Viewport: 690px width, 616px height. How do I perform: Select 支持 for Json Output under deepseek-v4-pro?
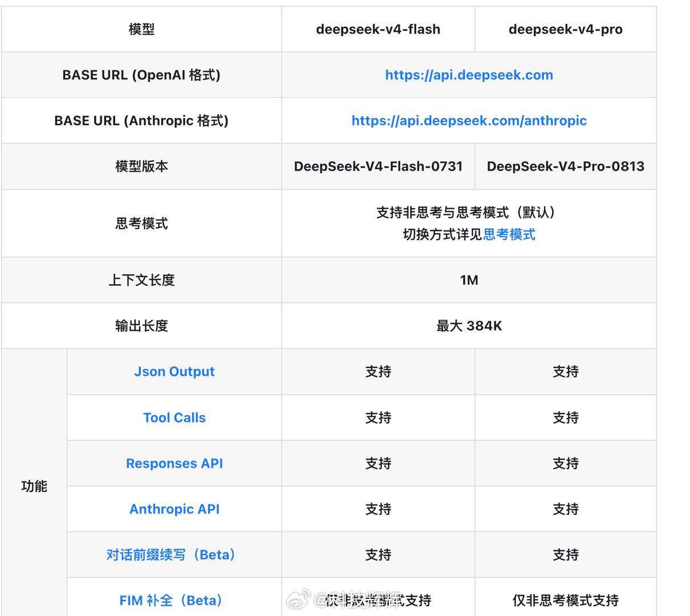[565, 371]
